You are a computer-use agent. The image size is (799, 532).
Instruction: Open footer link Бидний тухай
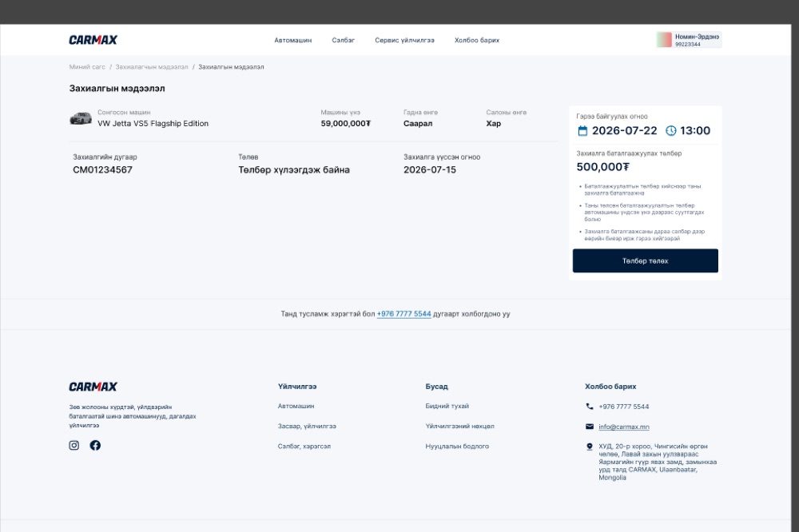coord(447,406)
